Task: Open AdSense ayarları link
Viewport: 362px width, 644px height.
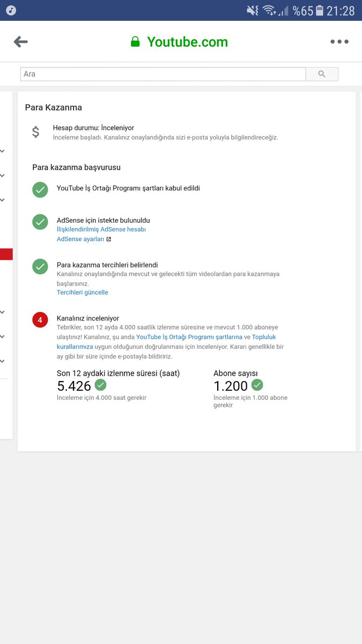Action: point(80,239)
